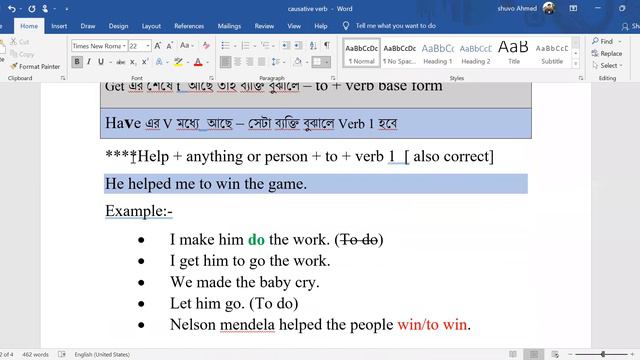This screenshot has height=360, width=640.
Task: Open the Select dropdown in Editing
Action: tap(607, 65)
